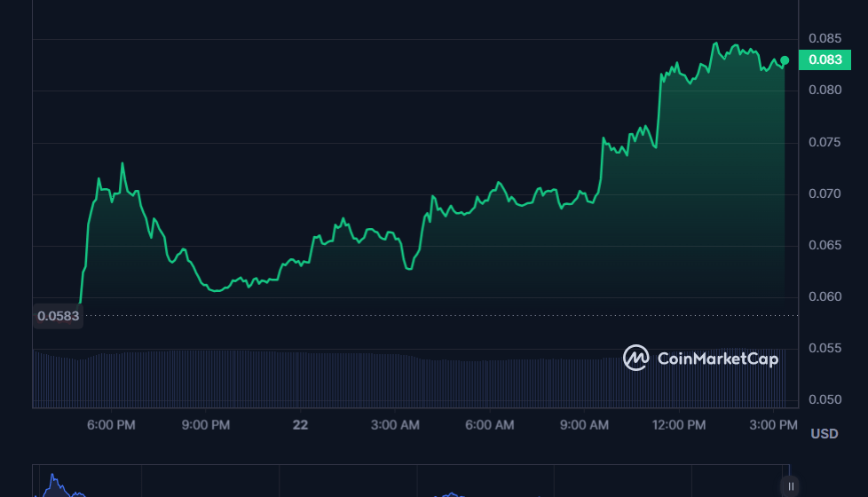868x497 pixels.
Task: Click the 0.085 price axis label
Action: coord(825,38)
